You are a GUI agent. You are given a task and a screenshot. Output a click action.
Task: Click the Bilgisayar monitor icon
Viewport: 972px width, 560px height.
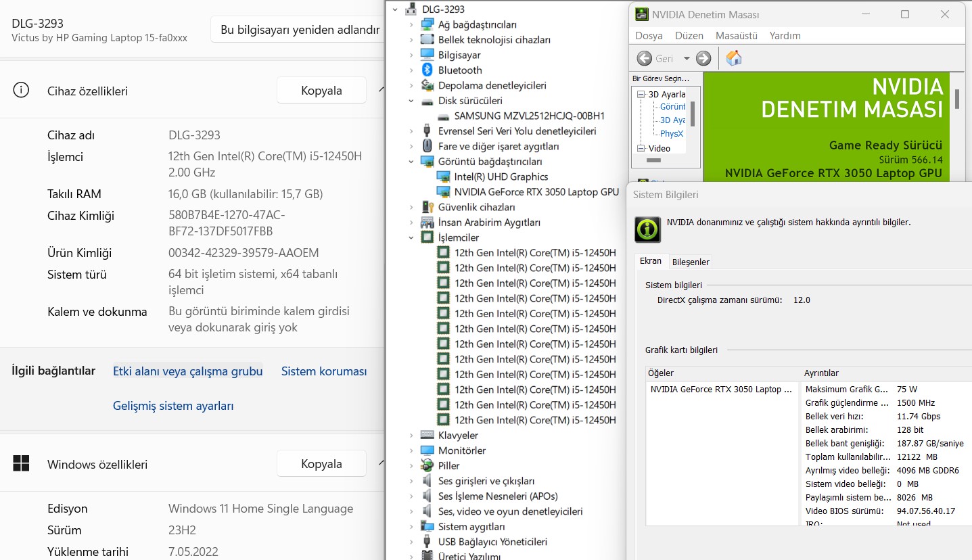click(x=427, y=55)
